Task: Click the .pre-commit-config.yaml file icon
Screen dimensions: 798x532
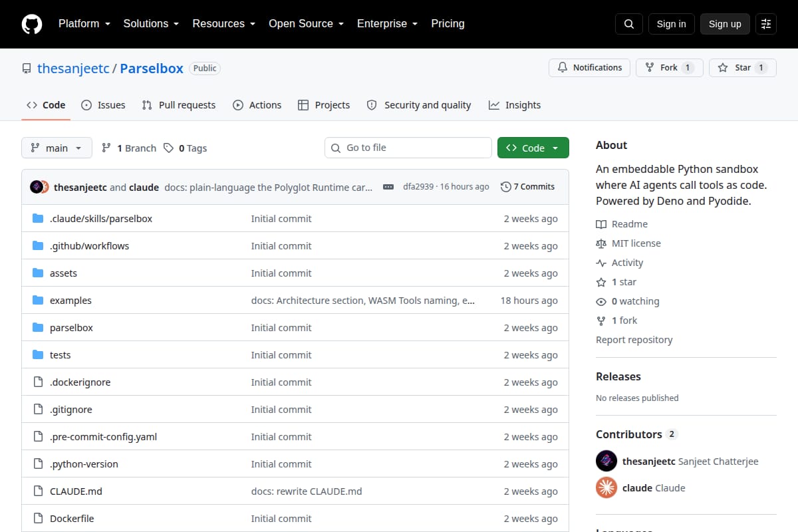Action: (38, 437)
